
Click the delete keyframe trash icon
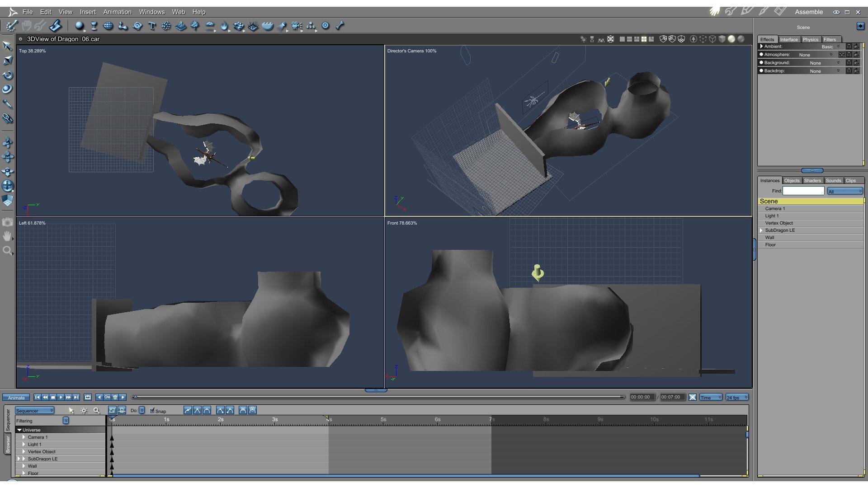point(115,397)
